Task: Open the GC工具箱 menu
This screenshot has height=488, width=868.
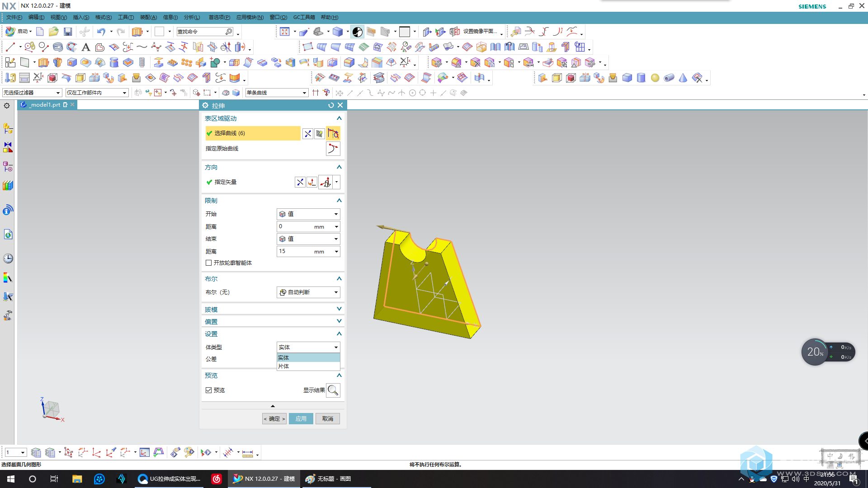Action: pyautogui.click(x=304, y=17)
